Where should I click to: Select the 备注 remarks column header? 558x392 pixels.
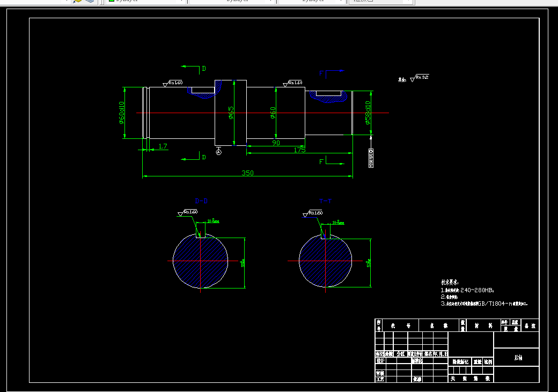coord(530,326)
